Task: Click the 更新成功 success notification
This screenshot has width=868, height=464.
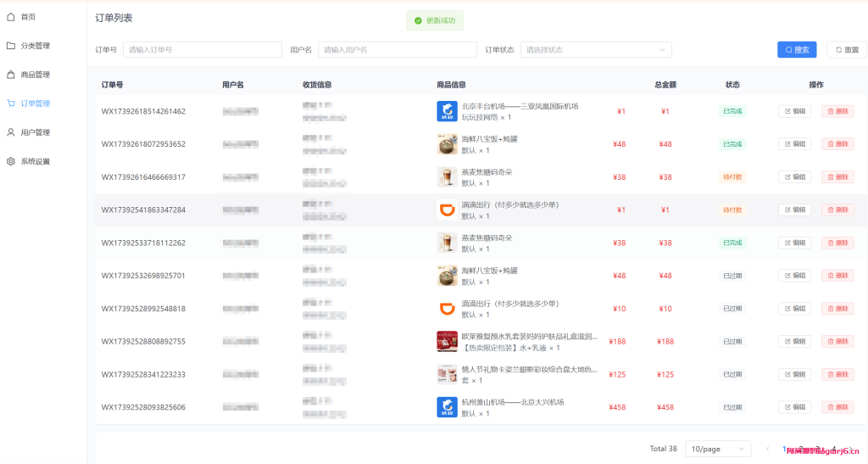Action: click(435, 20)
